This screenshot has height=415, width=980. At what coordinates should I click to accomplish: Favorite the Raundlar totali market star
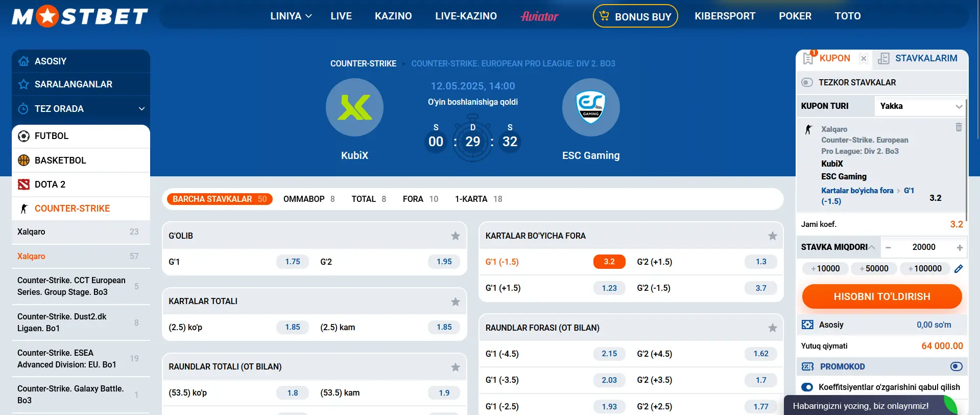456,367
